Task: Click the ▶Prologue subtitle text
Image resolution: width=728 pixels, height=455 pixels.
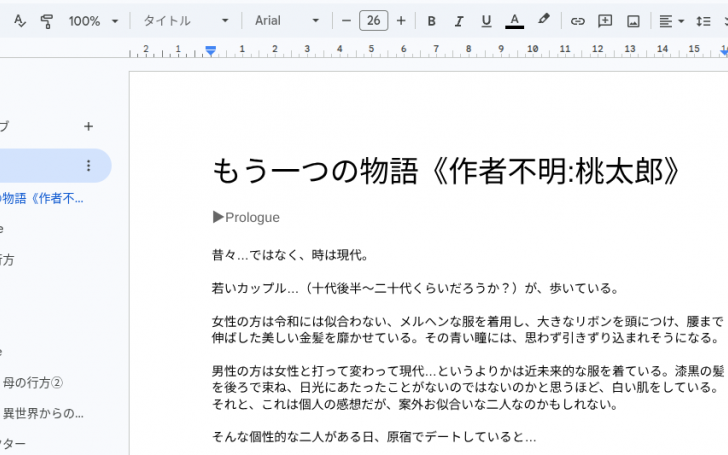Action: pyautogui.click(x=246, y=217)
